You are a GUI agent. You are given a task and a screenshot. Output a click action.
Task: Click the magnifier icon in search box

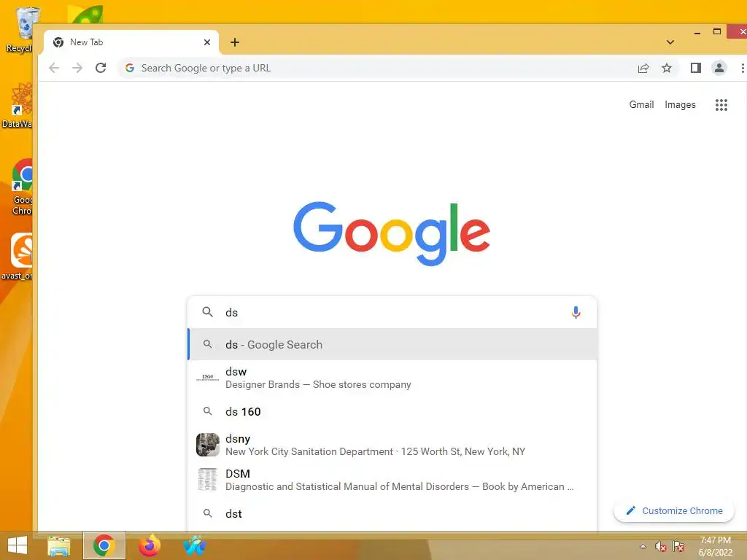[208, 312]
